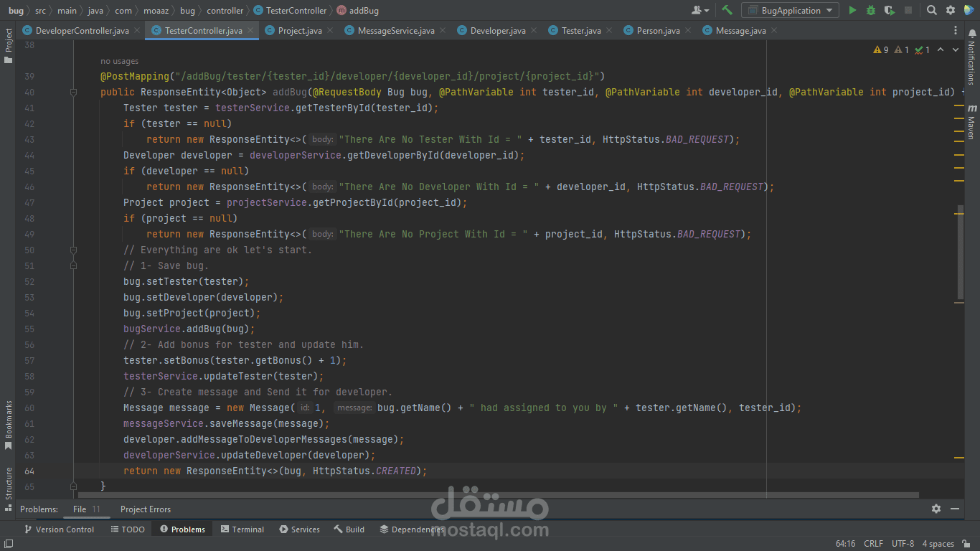Change file encoding UTF-8 in status bar
This screenshot has height=551, width=980.
pos(903,544)
